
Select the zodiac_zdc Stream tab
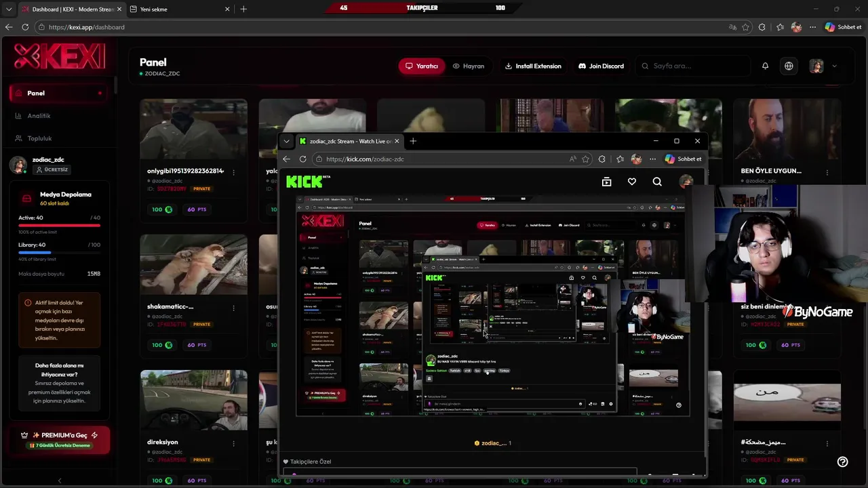(349, 141)
